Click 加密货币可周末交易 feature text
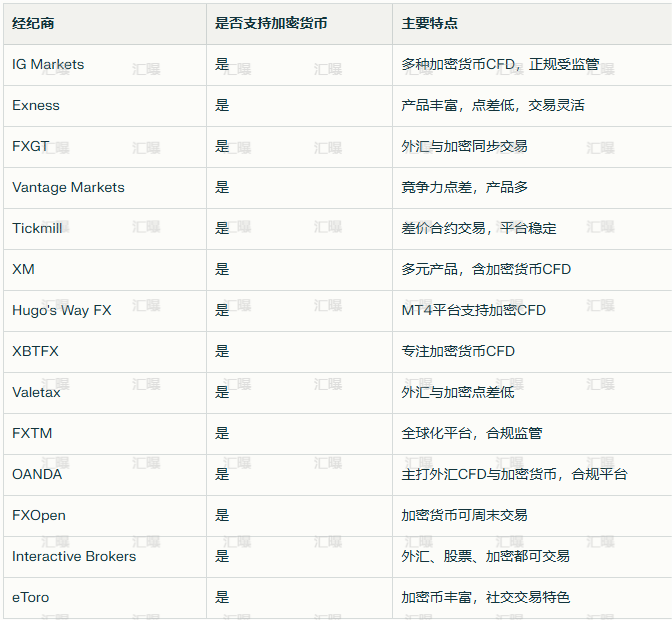The image size is (672, 620). (x=465, y=515)
